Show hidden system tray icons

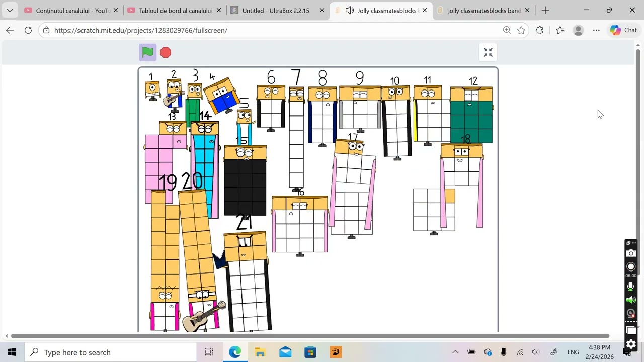455,352
